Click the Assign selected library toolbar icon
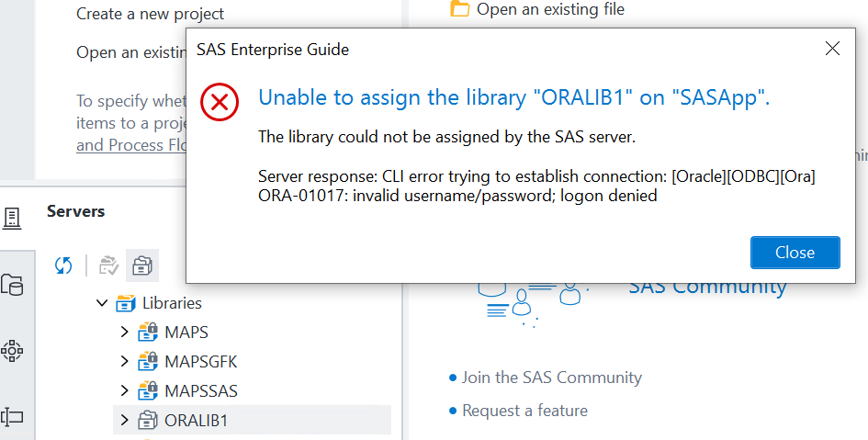Image resolution: width=868 pixels, height=440 pixels. click(x=109, y=265)
